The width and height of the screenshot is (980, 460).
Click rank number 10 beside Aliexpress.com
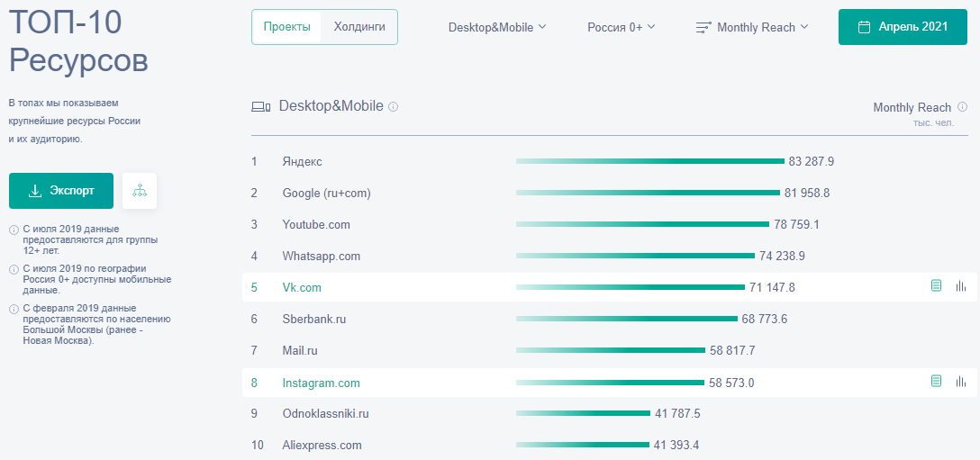[258, 445]
